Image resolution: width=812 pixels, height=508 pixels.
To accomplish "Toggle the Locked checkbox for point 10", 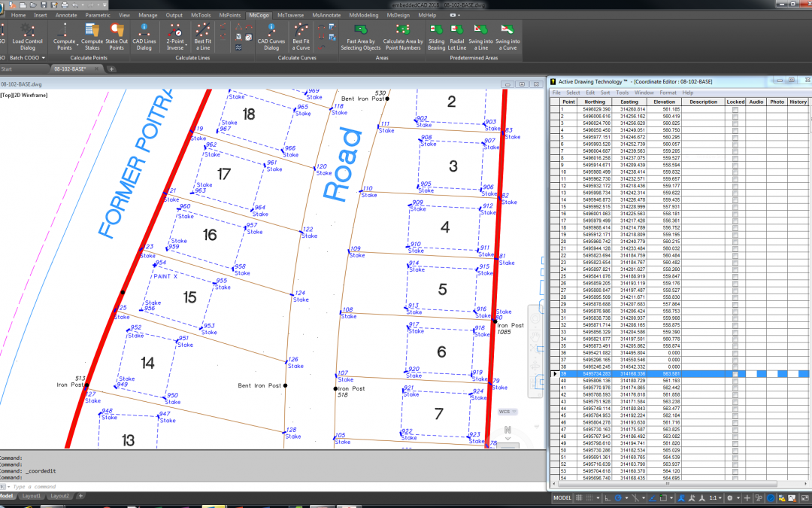I will tap(735, 172).
